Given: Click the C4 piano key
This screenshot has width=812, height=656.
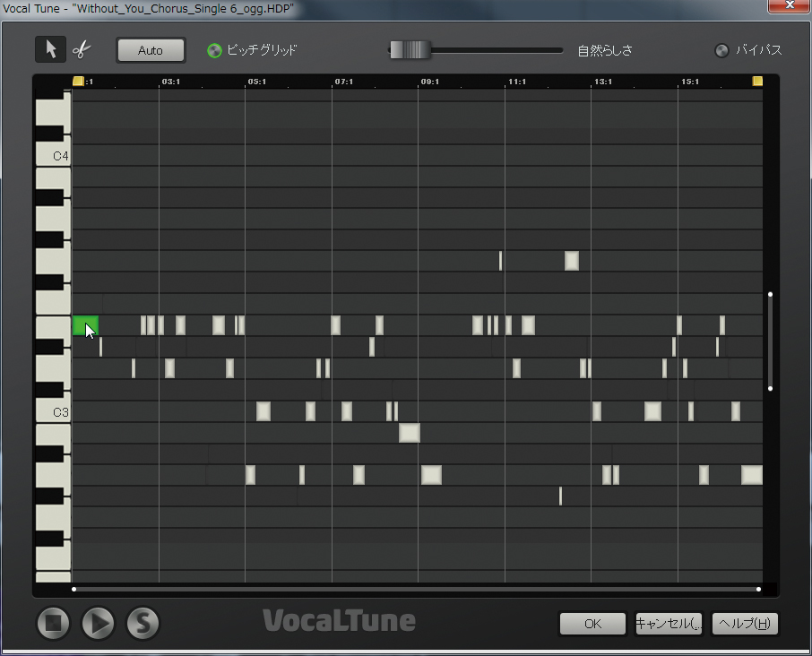Looking at the screenshot, I should [53, 155].
